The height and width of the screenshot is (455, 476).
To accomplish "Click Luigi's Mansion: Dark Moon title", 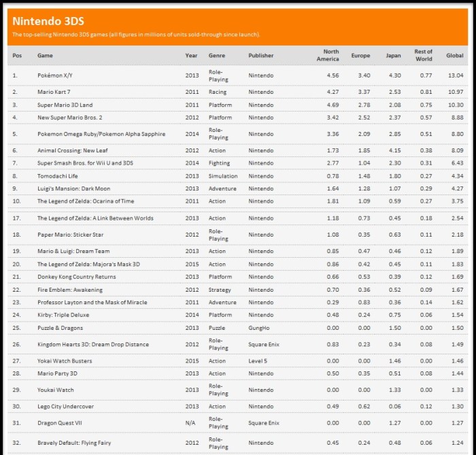I will click(73, 188).
